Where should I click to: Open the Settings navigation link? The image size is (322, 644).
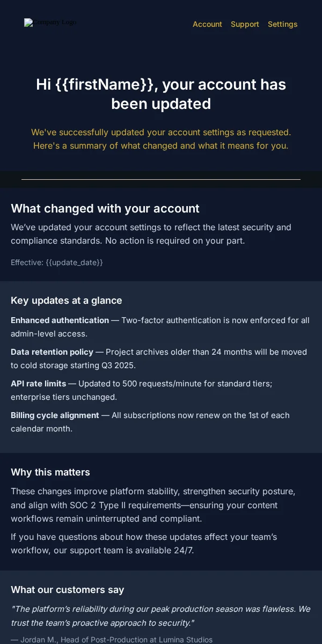point(282,24)
